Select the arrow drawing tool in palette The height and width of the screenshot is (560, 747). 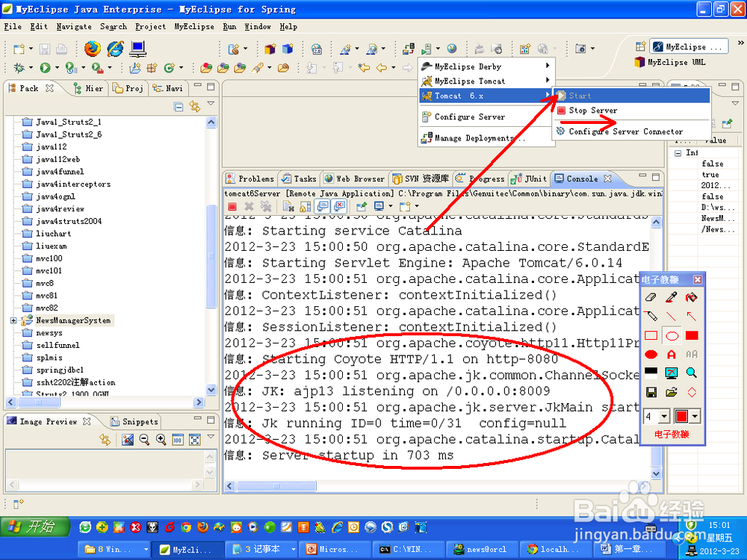click(x=691, y=316)
